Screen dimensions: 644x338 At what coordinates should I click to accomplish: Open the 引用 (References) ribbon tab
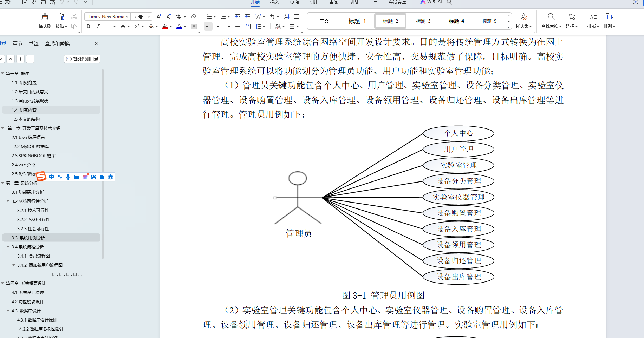tap(314, 2)
